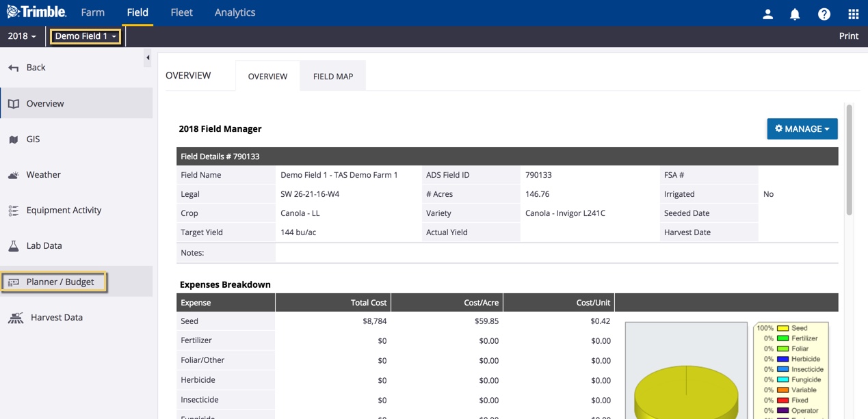Go to the Fleet section

[x=181, y=12]
